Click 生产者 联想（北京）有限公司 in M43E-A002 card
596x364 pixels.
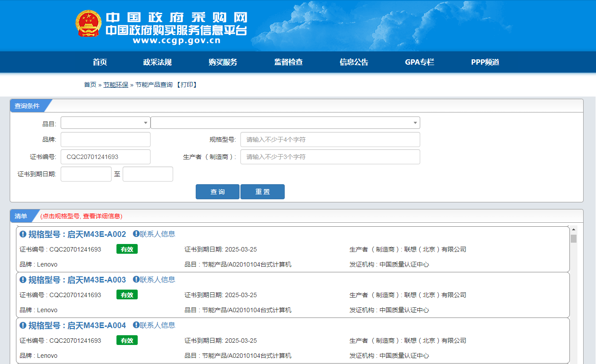(408, 249)
